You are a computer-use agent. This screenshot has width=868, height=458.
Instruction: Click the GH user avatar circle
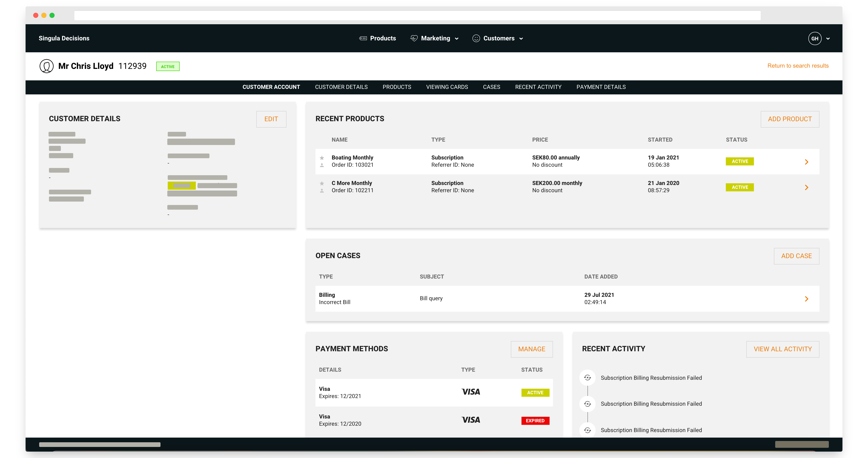click(x=814, y=38)
